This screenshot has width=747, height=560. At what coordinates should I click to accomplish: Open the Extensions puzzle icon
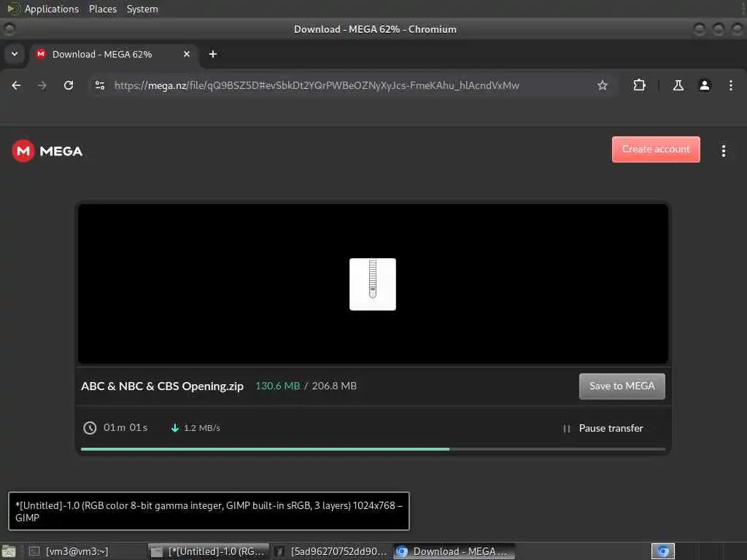pos(639,85)
